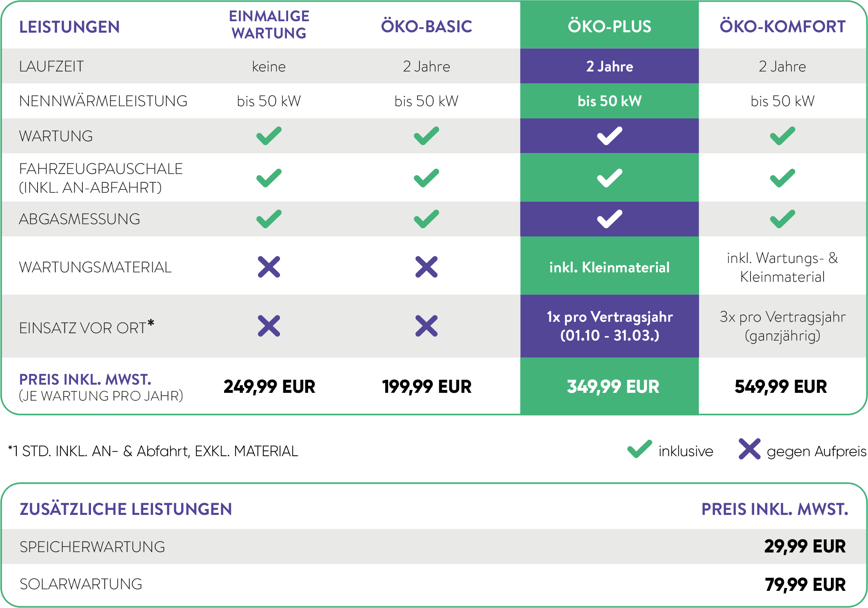Click the Abgasmessung checkmark under Öko-Komfort
The width and height of the screenshot is (868, 608).
point(782,219)
